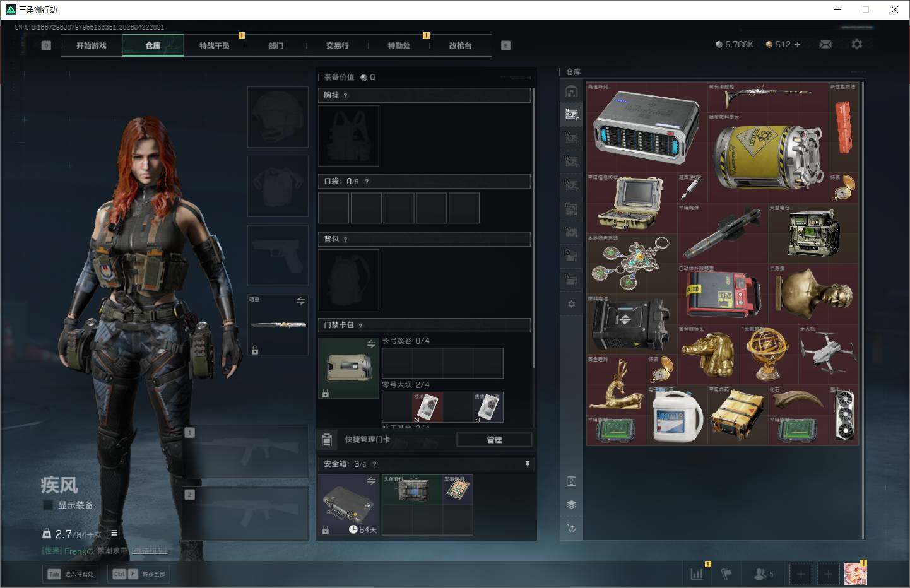Open the player avatar in bottom corner

pos(855,573)
